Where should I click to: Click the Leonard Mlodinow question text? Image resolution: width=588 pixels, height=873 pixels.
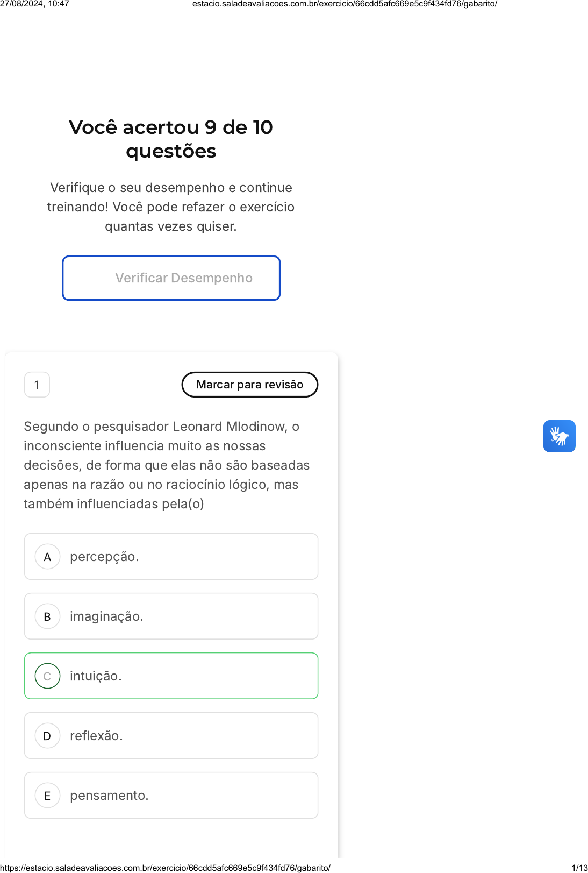167,465
